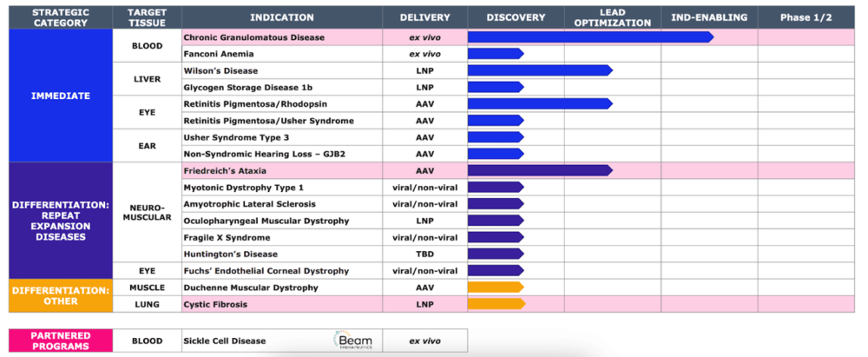This screenshot has height=357, width=868.
Task: Select the orange Differentiation: Other block
Action: click(61, 296)
